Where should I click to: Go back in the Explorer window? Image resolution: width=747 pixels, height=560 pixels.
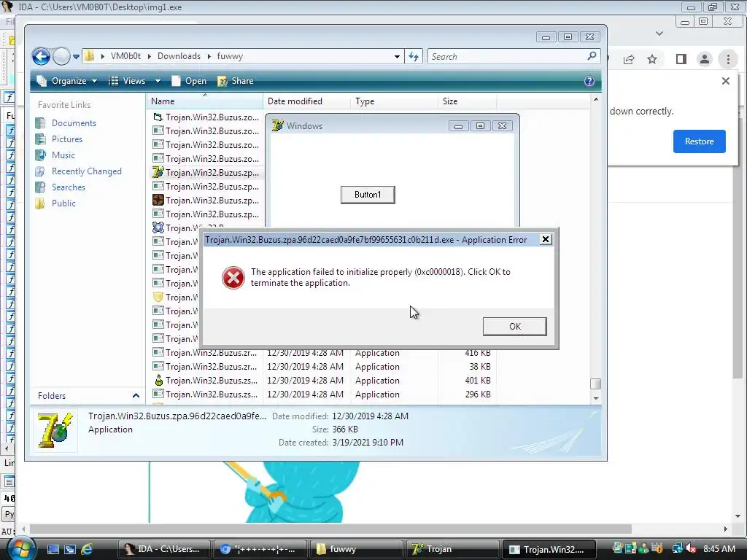42,57
